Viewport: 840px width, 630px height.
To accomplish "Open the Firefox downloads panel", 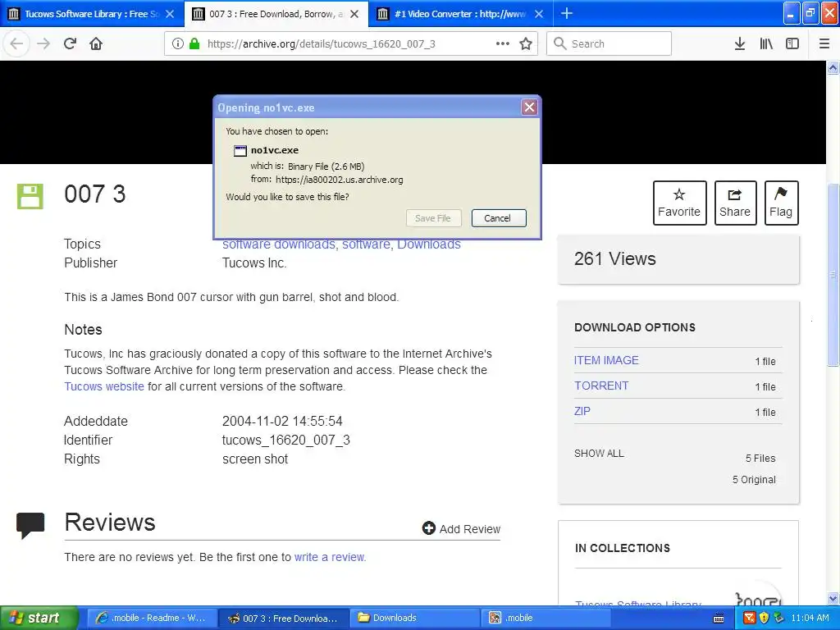I will (739, 43).
